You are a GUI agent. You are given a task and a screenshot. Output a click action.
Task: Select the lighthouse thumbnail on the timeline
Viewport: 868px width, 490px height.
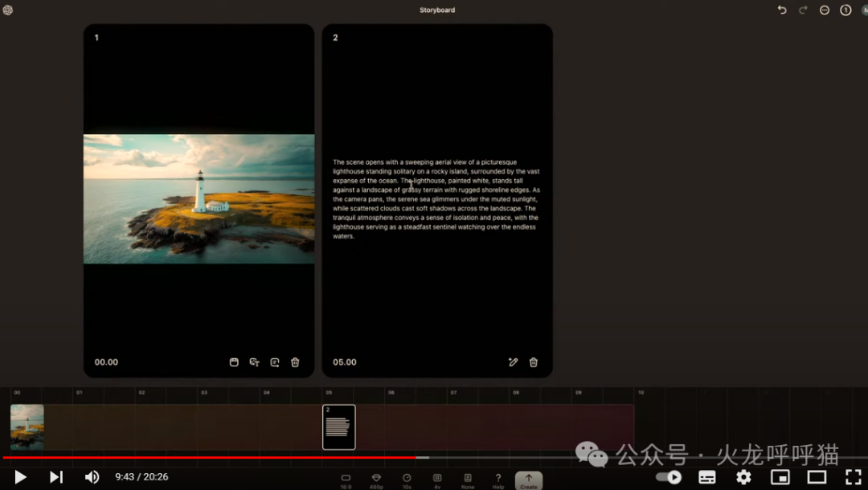[27, 427]
